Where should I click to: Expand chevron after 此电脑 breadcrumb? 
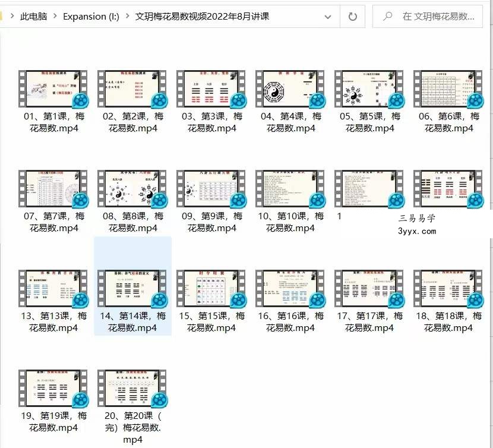pos(55,15)
